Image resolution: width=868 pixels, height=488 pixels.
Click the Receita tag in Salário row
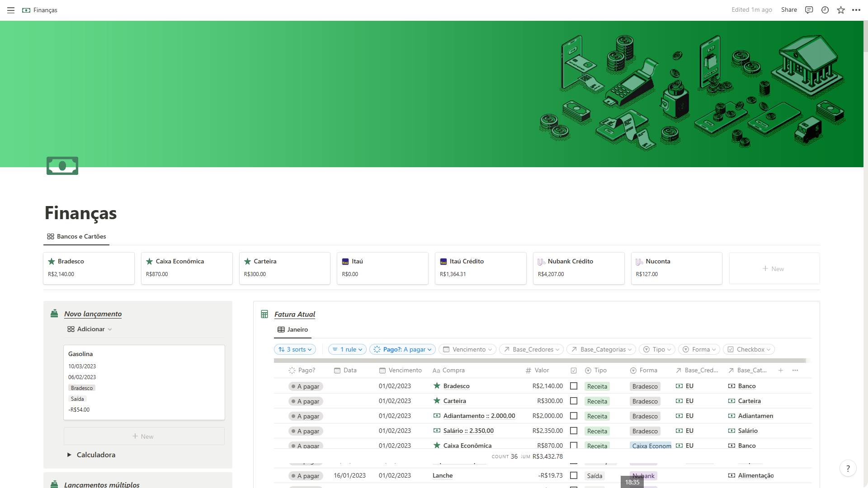click(x=597, y=431)
